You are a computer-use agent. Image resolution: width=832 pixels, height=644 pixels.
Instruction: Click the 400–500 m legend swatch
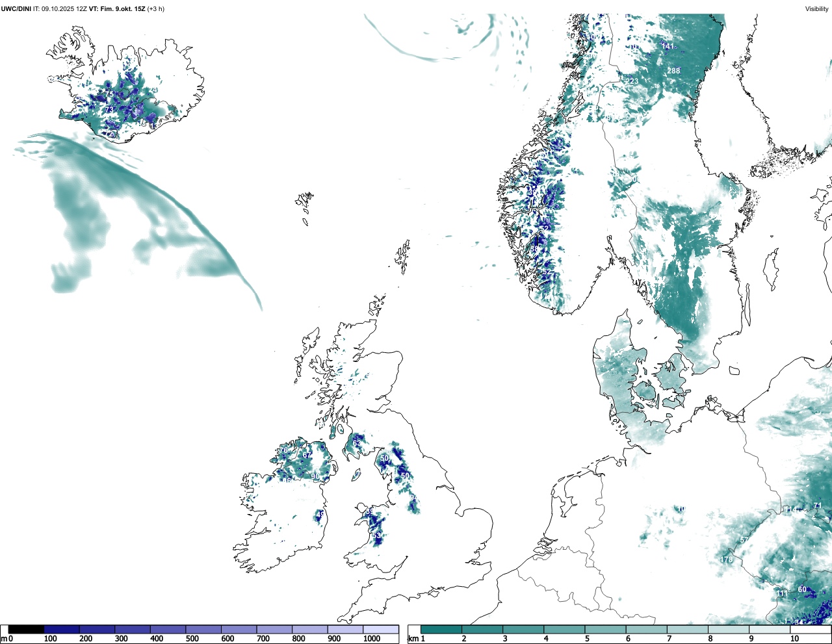point(168,629)
